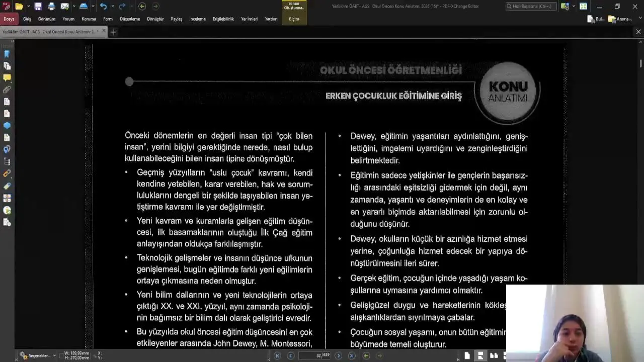The height and width of the screenshot is (362, 644).
Task: Open dropdown next to Email icon
Action: [73, 6]
